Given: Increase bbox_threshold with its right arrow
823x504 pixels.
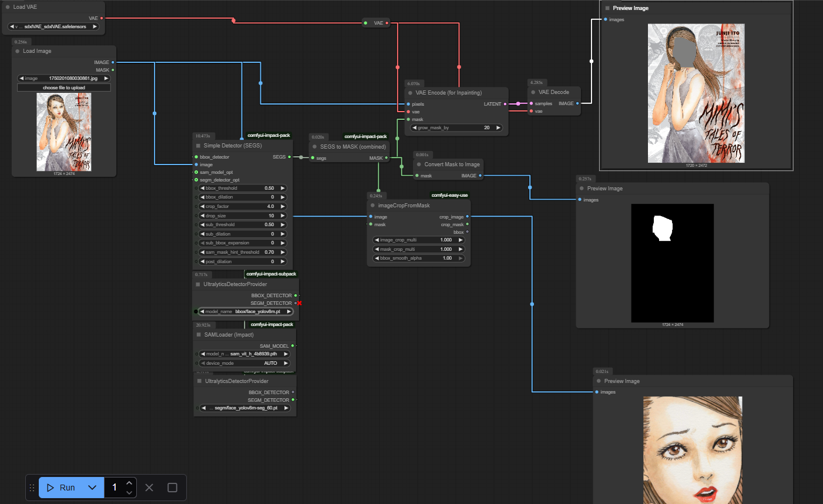Looking at the screenshot, I should (x=283, y=188).
